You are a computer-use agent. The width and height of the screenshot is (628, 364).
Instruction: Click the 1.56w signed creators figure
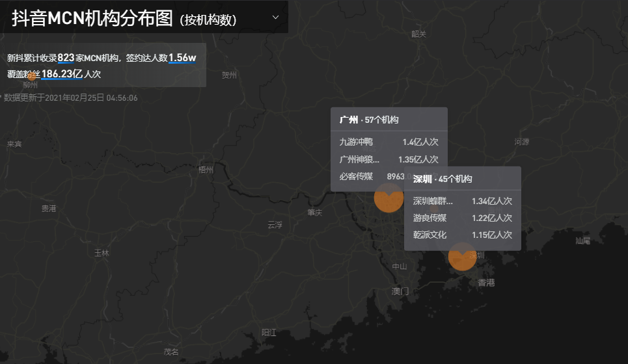point(182,58)
